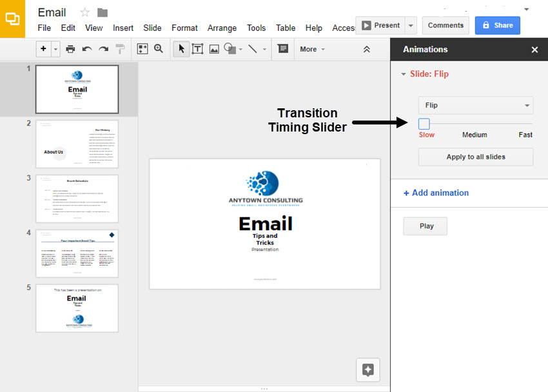
Task: Click the Google Slides home logo
Action: coord(12,19)
